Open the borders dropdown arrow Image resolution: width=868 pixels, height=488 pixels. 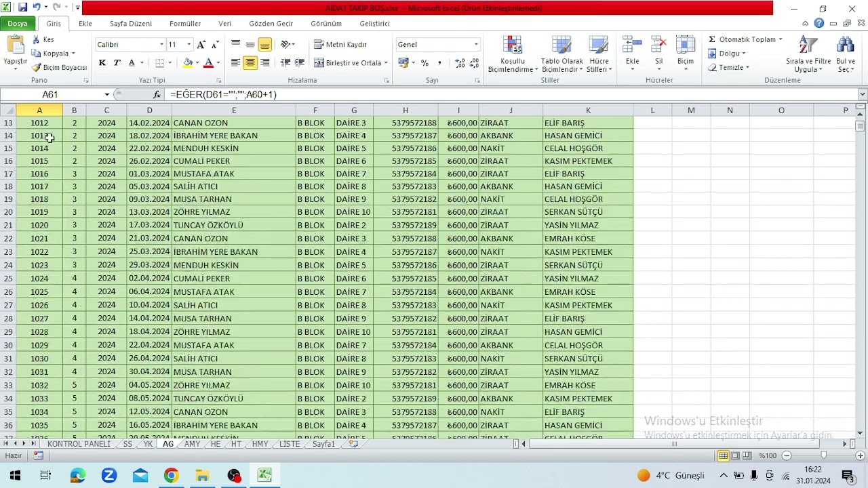pyautogui.click(x=170, y=63)
